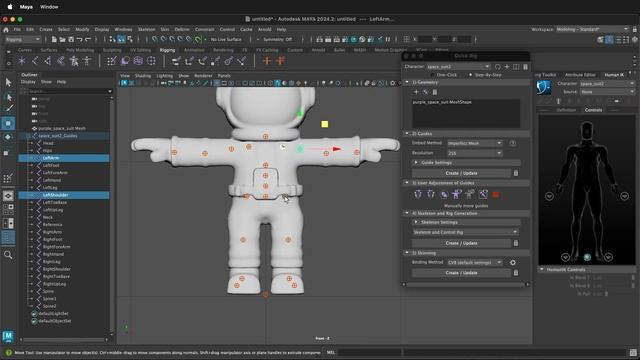640x360 pixels.
Task: Click the Open Scene folder icon
Action: (x=62, y=40)
